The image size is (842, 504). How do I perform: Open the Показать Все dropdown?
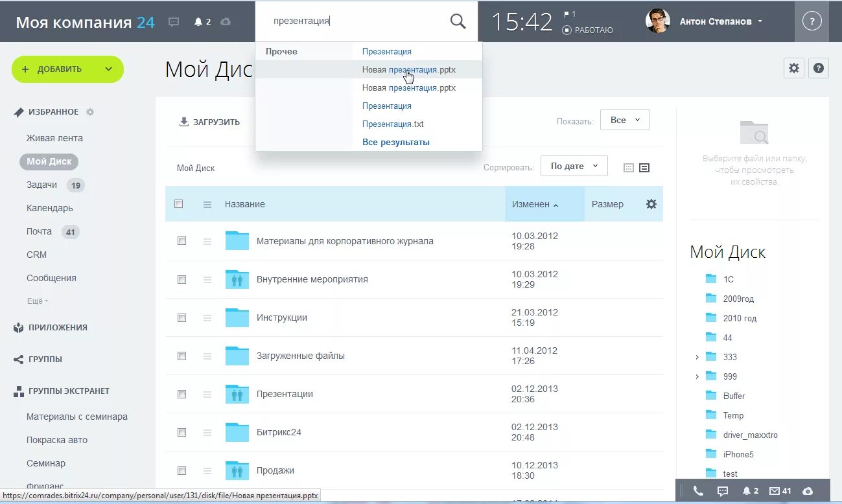(x=625, y=120)
